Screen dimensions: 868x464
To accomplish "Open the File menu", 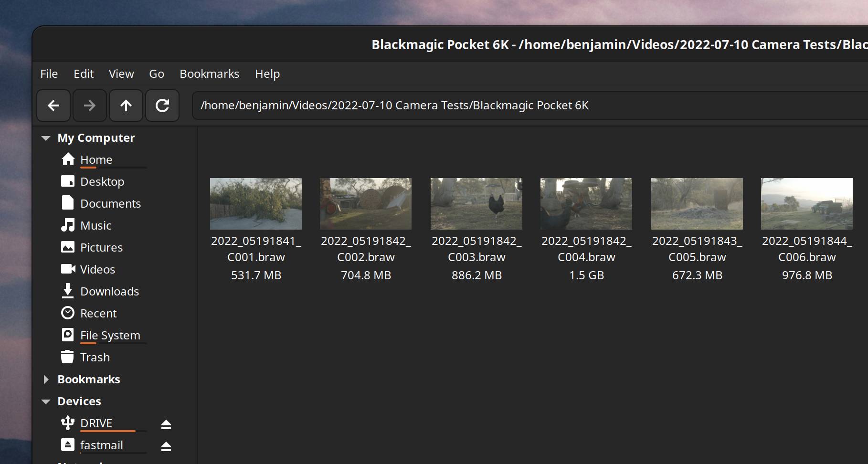I will click(x=49, y=74).
